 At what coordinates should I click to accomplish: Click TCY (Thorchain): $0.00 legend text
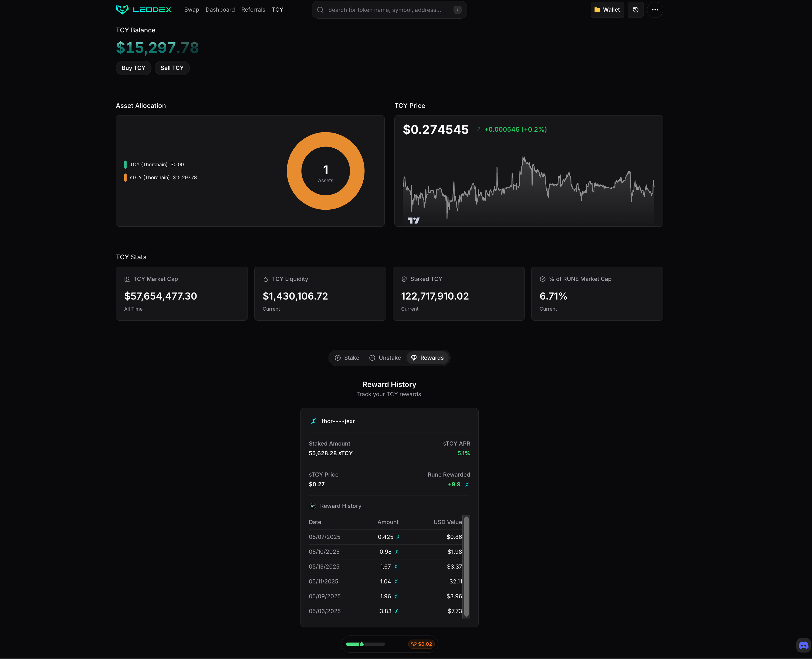pos(157,164)
